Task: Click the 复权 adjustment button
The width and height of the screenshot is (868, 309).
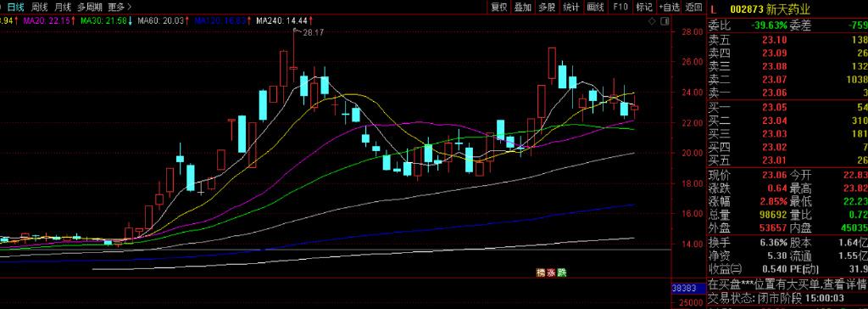Action: tap(499, 7)
